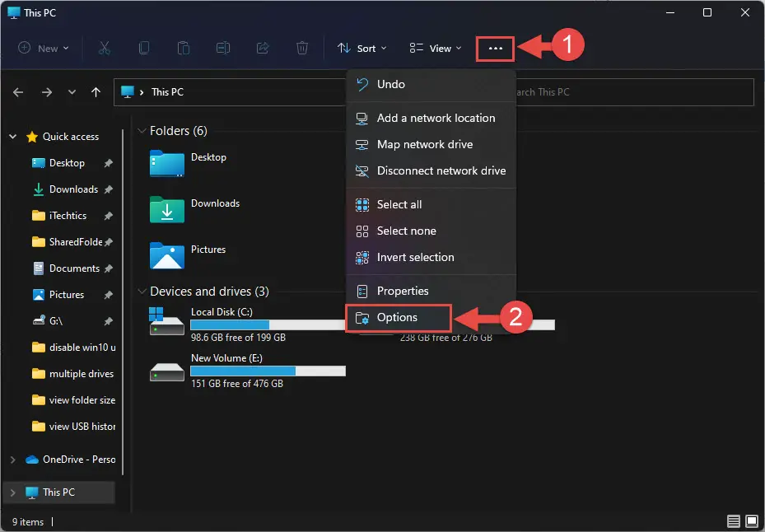765x532 pixels.
Task: Choose Disconnect network drive
Action: [431, 170]
